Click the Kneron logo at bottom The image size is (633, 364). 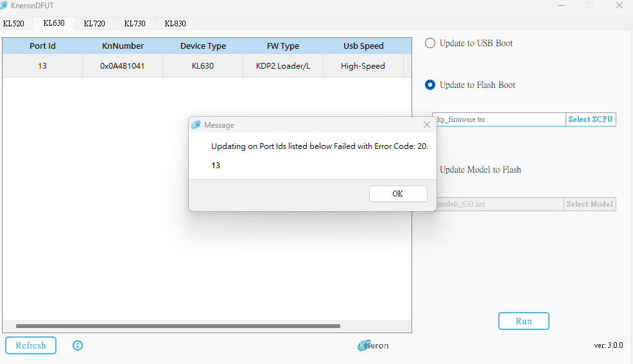tap(373, 345)
